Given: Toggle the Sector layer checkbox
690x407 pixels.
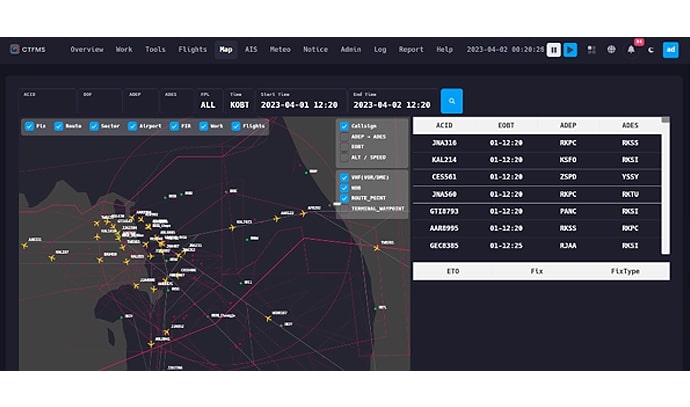Looking at the screenshot, I should (x=95, y=126).
